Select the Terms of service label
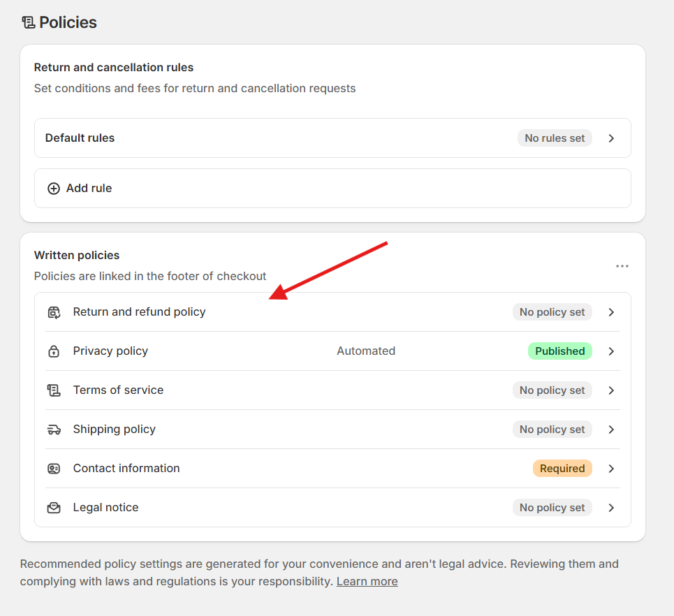The width and height of the screenshot is (674, 616). pos(118,390)
